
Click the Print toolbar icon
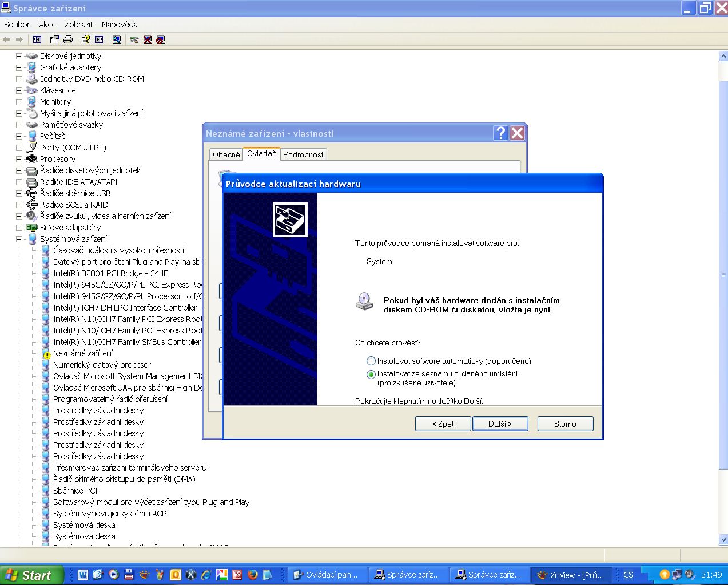[x=68, y=39]
